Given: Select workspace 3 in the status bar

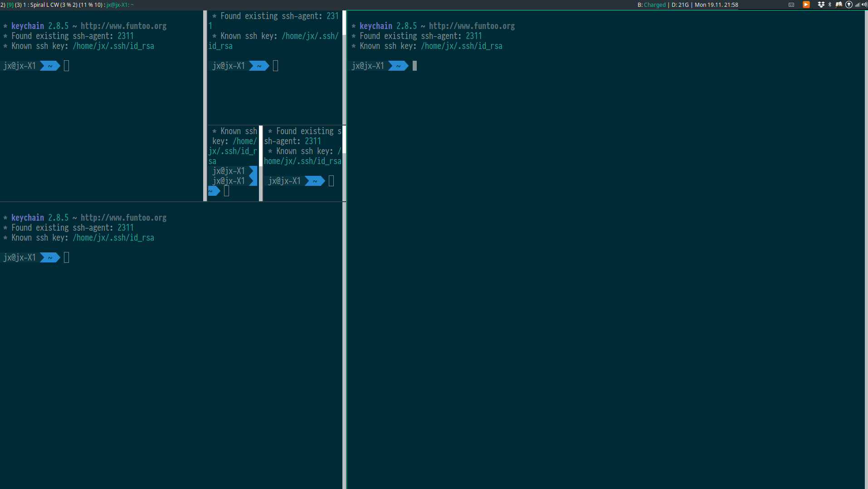Looking at the screenshot, I should [x=17, y=5].
